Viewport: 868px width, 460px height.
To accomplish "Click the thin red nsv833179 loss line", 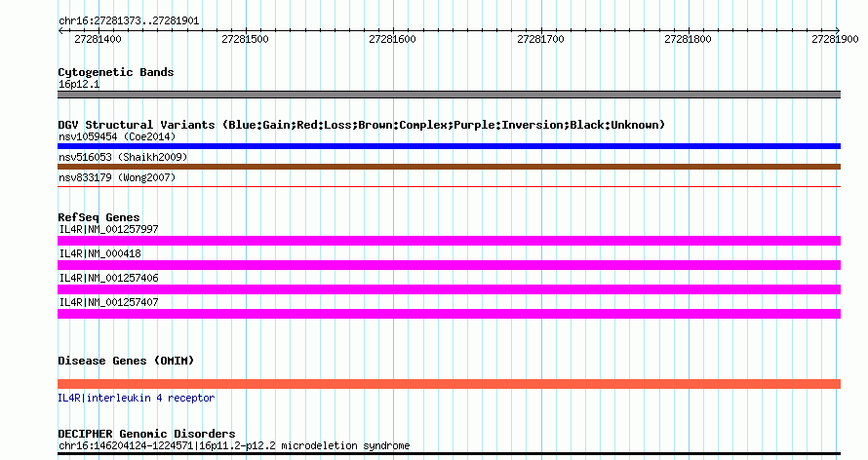I will [449, 187].
